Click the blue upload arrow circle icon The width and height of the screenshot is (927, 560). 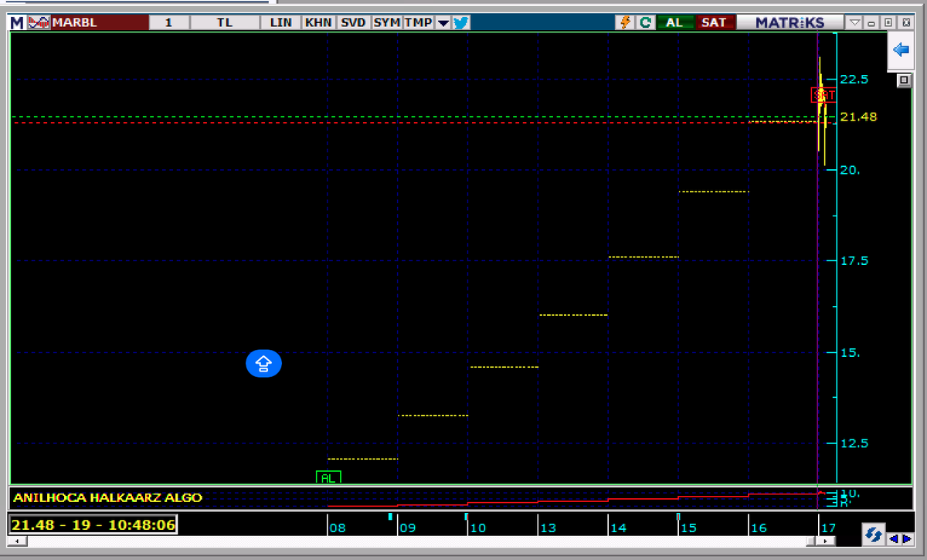pos(263,363)
